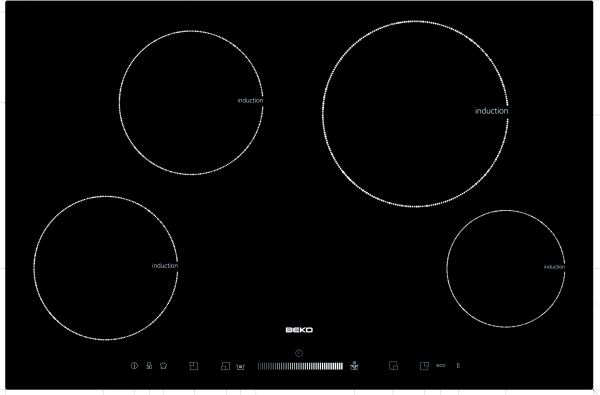The height and width of the screenshot is (395, 600).
Task: Tap the key lock padlock icon
Action: [x=149, y=366]
